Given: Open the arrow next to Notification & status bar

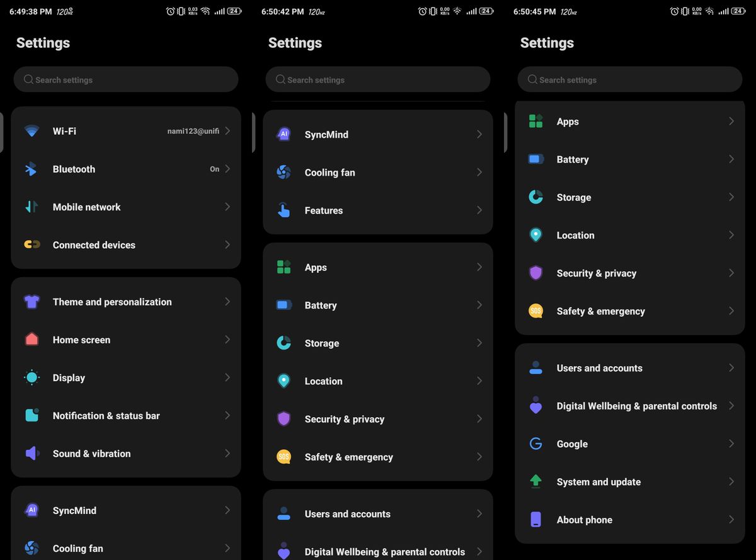Looking at the screenshot, I should (227, 415).
